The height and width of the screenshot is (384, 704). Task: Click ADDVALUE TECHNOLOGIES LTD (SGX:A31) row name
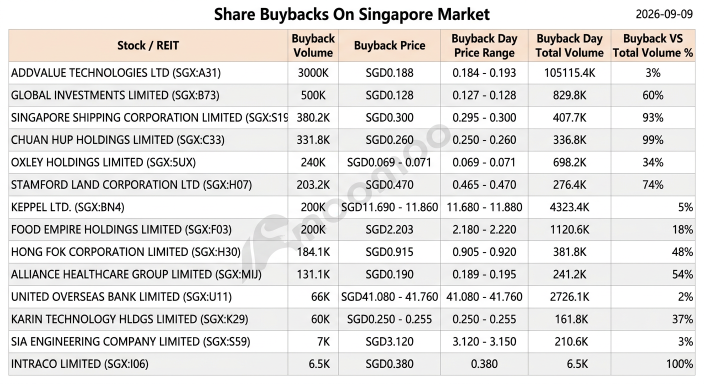click(x=116, y=73)
